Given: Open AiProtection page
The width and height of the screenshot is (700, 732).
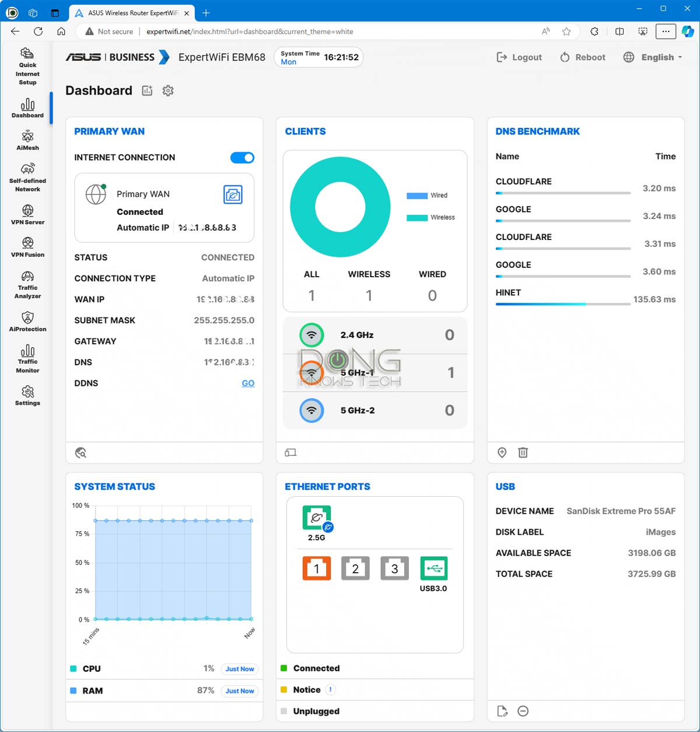Looking at the screenshot, I should pos(27,322).
